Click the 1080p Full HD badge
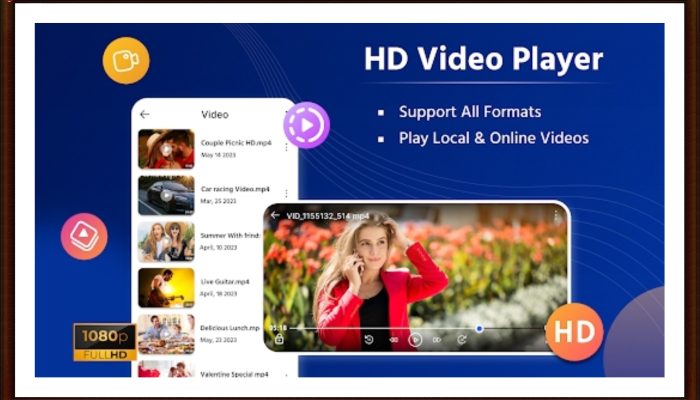 point(105,342)
